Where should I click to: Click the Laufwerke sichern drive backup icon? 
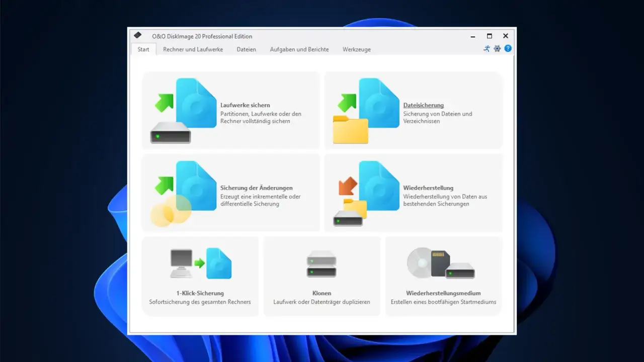184,111
